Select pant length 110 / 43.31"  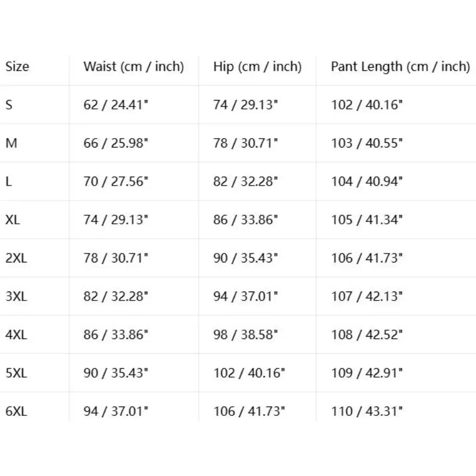(367, 411)
